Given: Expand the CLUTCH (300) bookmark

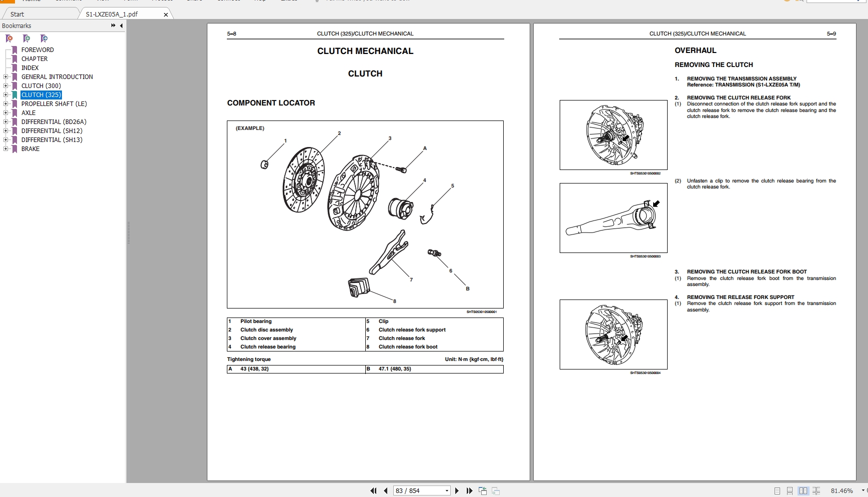Looking at the screenshot, I should pos(5,86).
